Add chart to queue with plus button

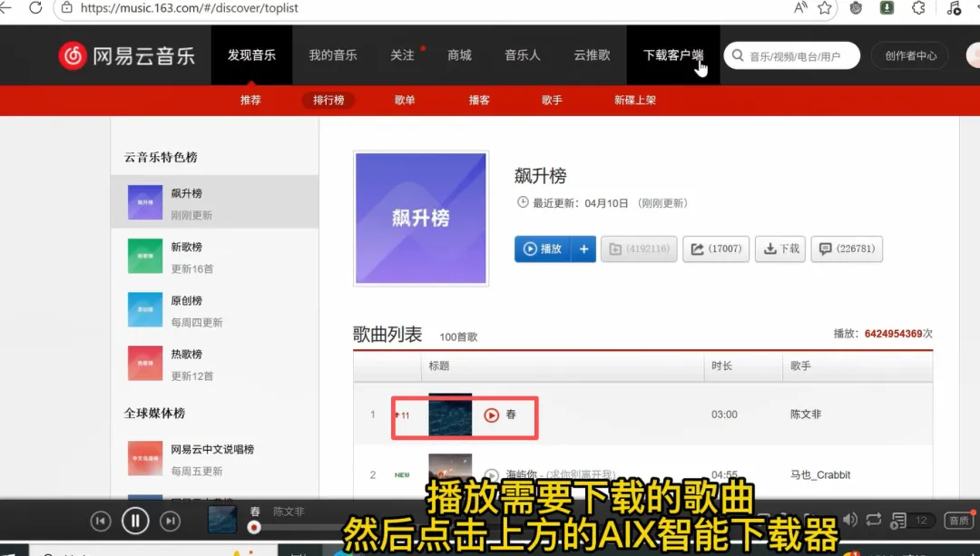583,249
